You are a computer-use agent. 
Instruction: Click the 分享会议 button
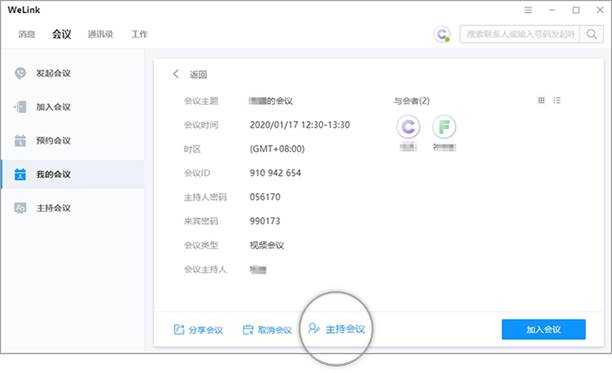tap(198, 330)
